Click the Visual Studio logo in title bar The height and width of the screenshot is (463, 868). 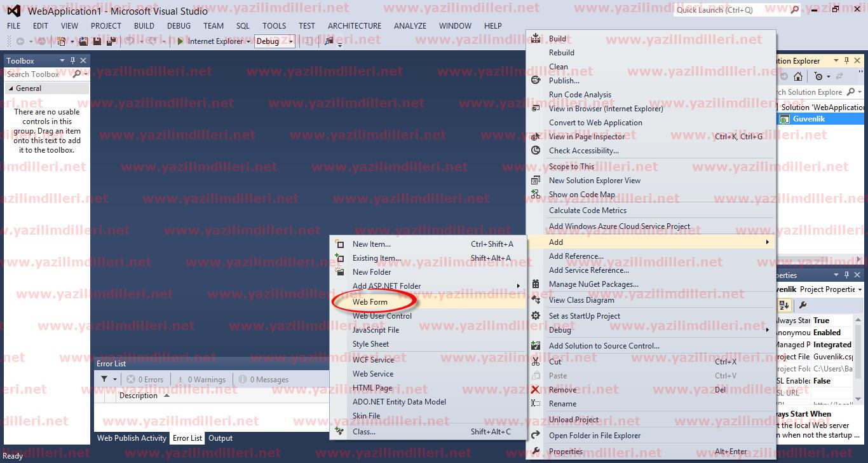point(13,11)
